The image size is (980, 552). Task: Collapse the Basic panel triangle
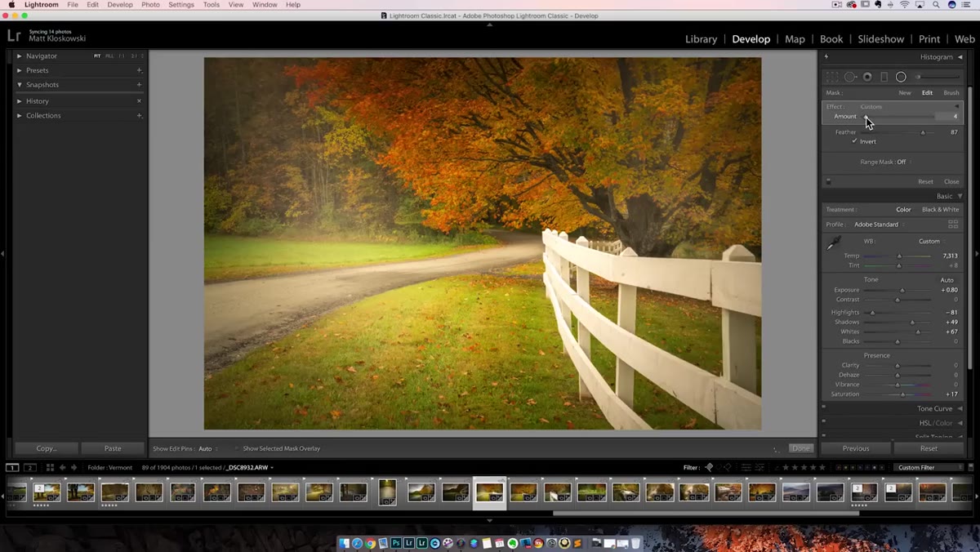click(x=960, y=196)
